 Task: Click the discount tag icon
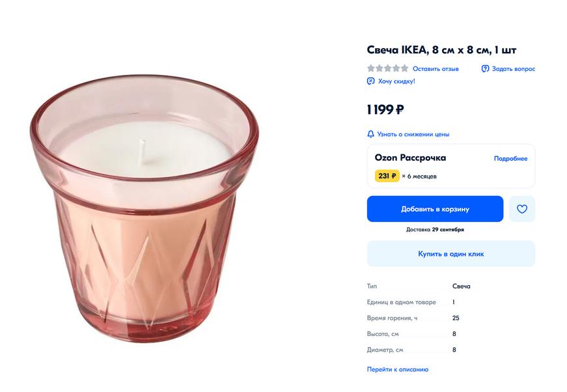(x=371, y=81)
